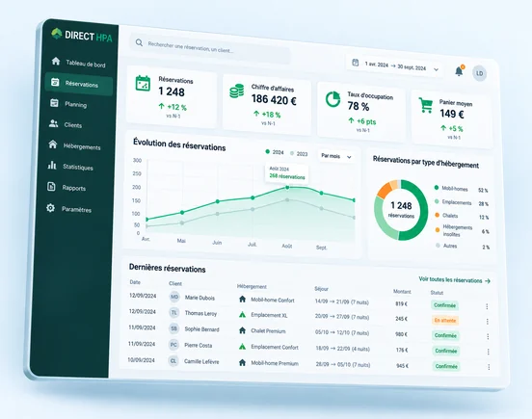Click the 819 € amount cell
The width and height of the screenshot is (532, 419).
click(401, 303)
